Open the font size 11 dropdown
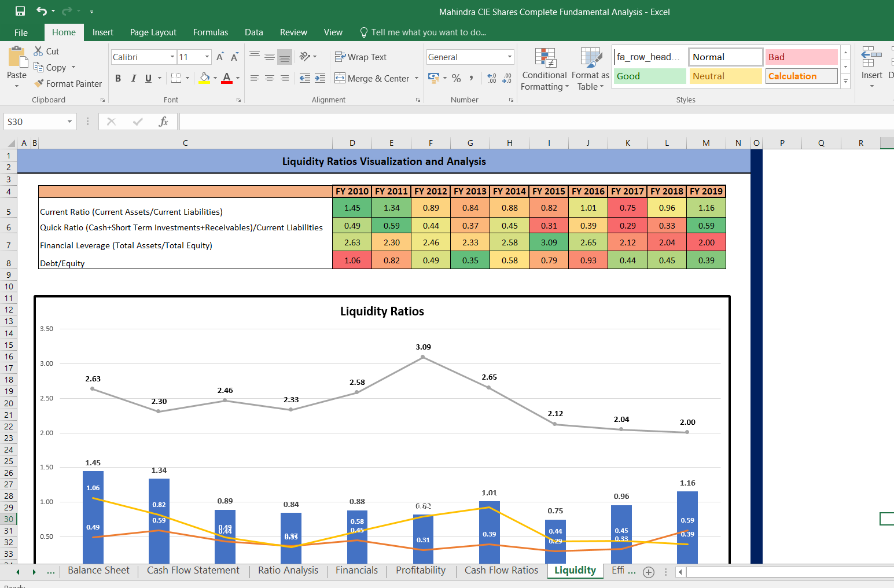The width and height of the screenshot is (894, 588). (x=207, y=57)
